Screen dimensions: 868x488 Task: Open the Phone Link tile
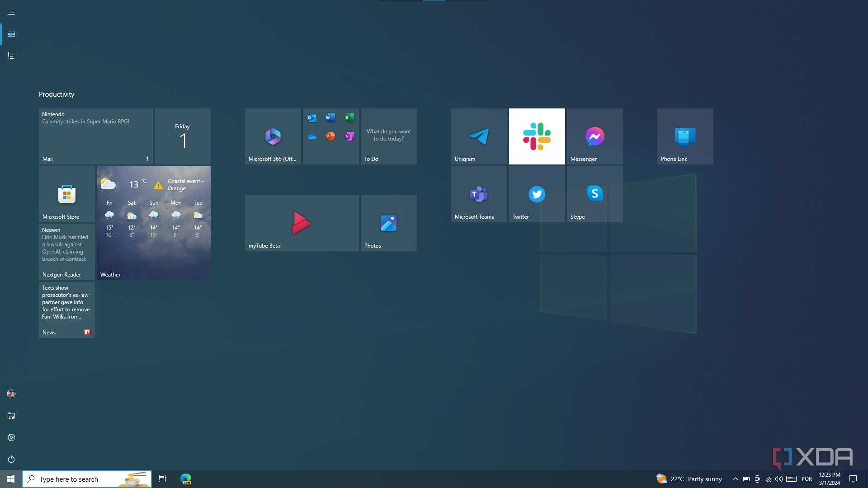click(x=685, y=136)
